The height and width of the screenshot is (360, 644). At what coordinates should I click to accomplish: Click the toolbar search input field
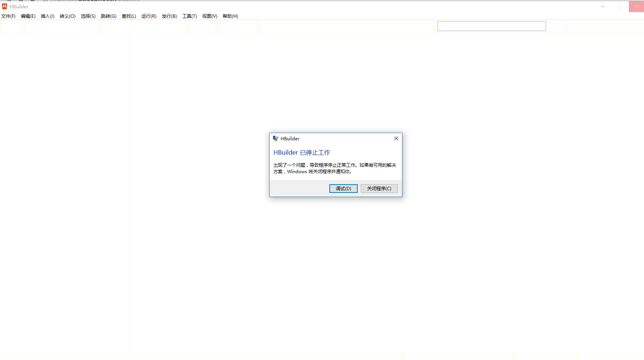pyautogui.click(x=492, y=26)
